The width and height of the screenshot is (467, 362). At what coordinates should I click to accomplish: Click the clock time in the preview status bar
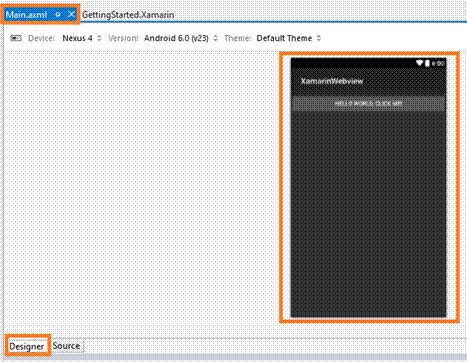coord(438,63)
